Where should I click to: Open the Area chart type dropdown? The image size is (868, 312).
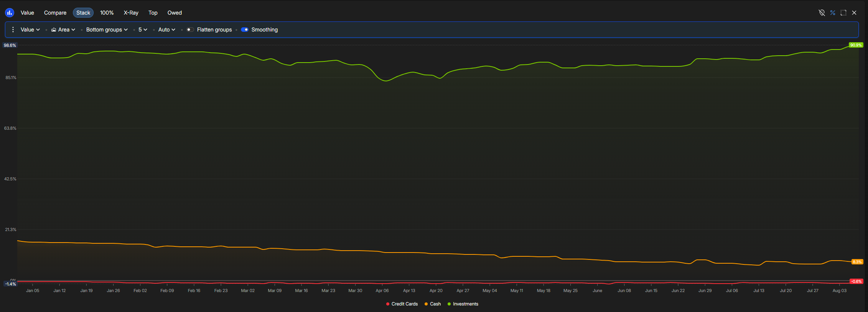pos(63,30)
